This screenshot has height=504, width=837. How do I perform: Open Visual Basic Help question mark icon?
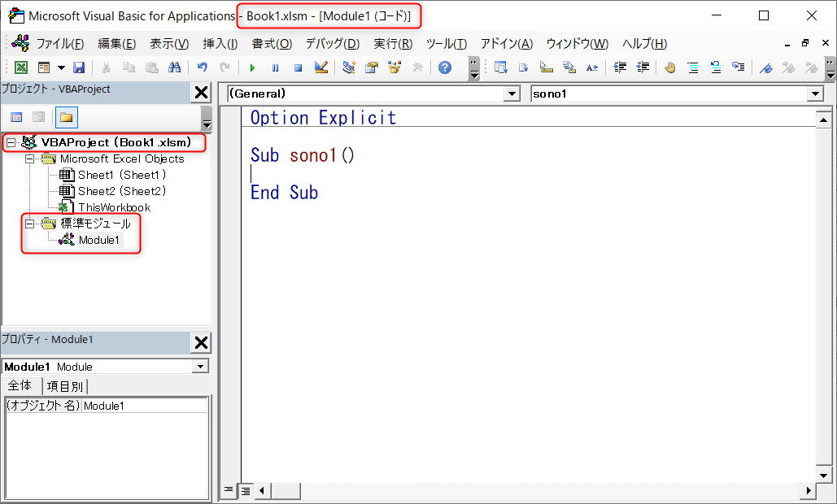[445, 67]
